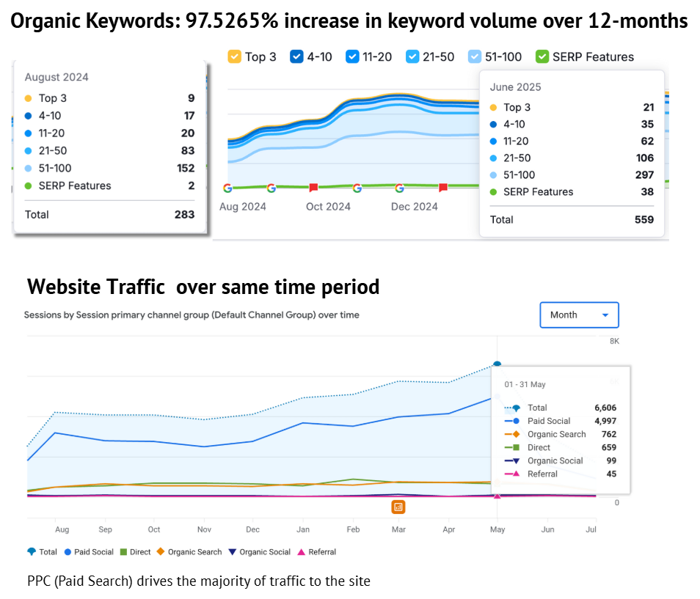Toggle the 21-50 checkbox

click(412, 56)
